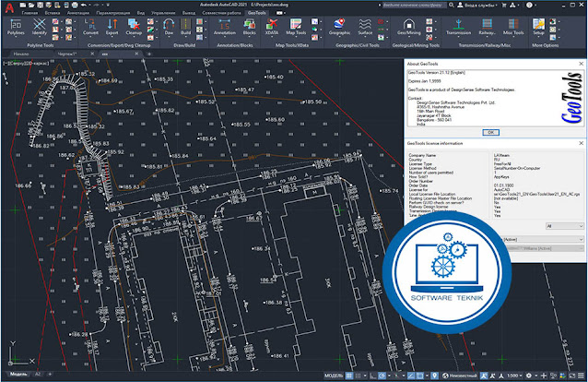Screen dimensions: 588x382
Task: Open the Cleanup tool
Action: click(134, 28)
